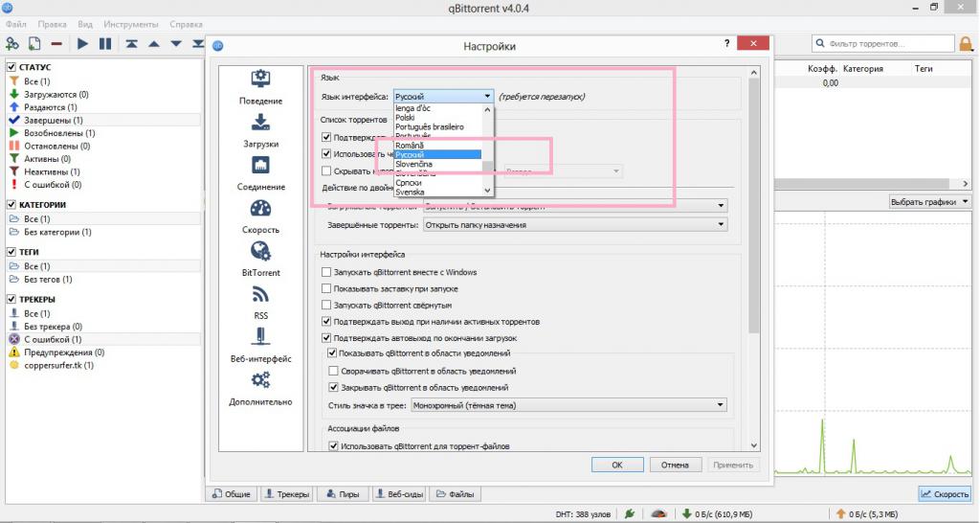Toggle Подтверждать выход при наличии активных торрентов
This screenshot has width=980, height=523.
pos(326,321)
